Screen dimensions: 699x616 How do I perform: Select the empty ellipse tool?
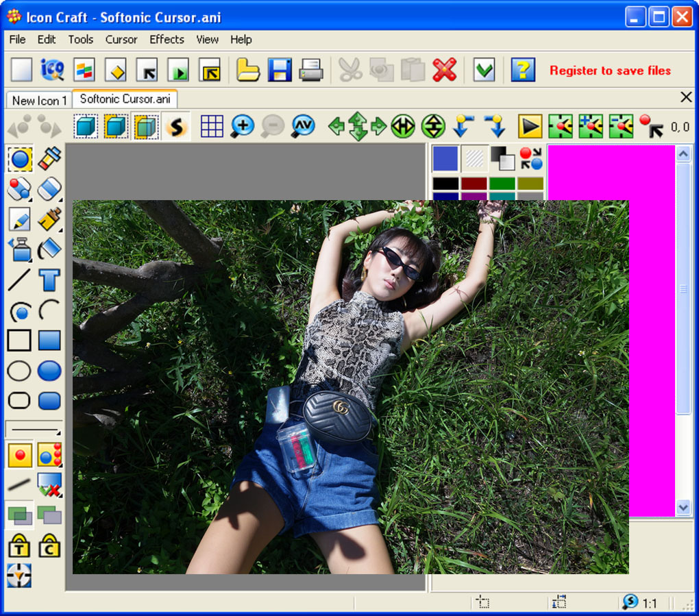pyautogui.click(x=19, y=371)
